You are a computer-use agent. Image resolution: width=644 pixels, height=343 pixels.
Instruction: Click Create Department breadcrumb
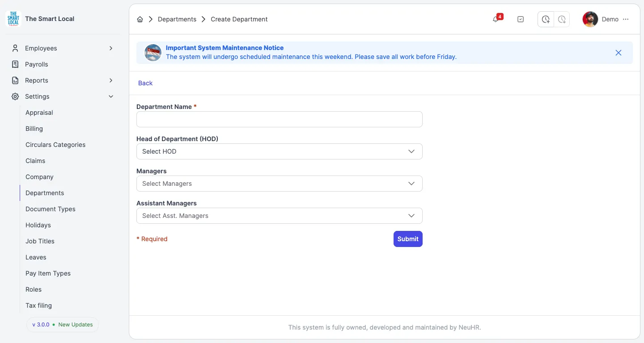point(239,19)
